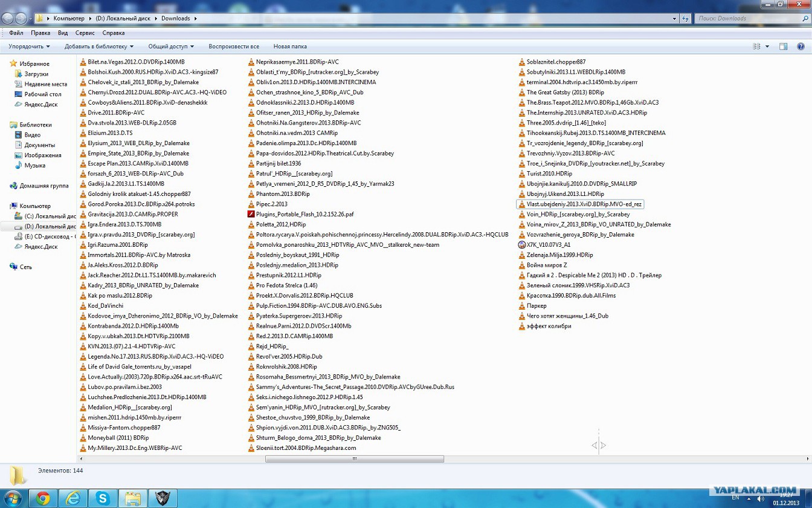Open the Файл menu
Screen dimensions: 812x508
[x=16, y=33]
